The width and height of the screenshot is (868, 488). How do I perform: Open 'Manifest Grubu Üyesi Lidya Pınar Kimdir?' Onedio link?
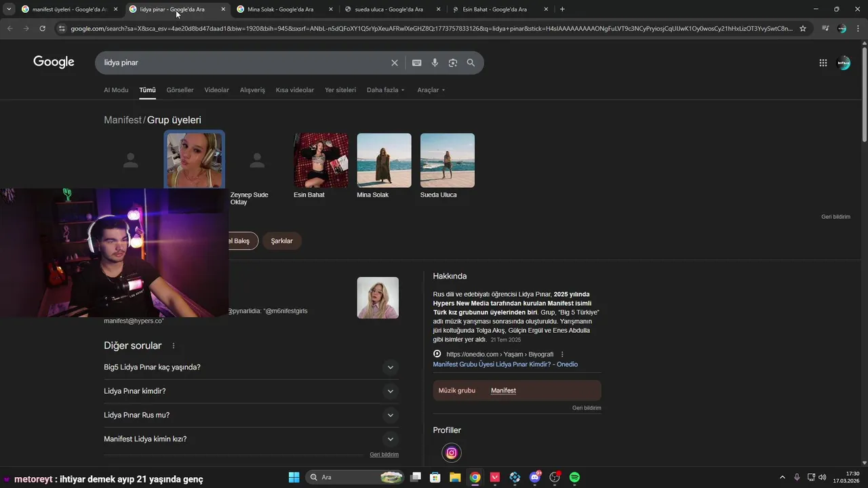tap(505, 364)
